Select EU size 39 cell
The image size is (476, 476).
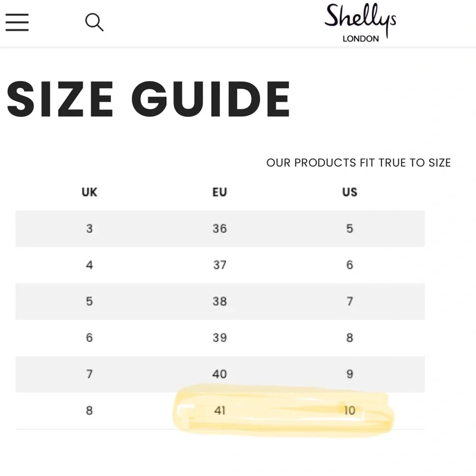coord(219,337)
